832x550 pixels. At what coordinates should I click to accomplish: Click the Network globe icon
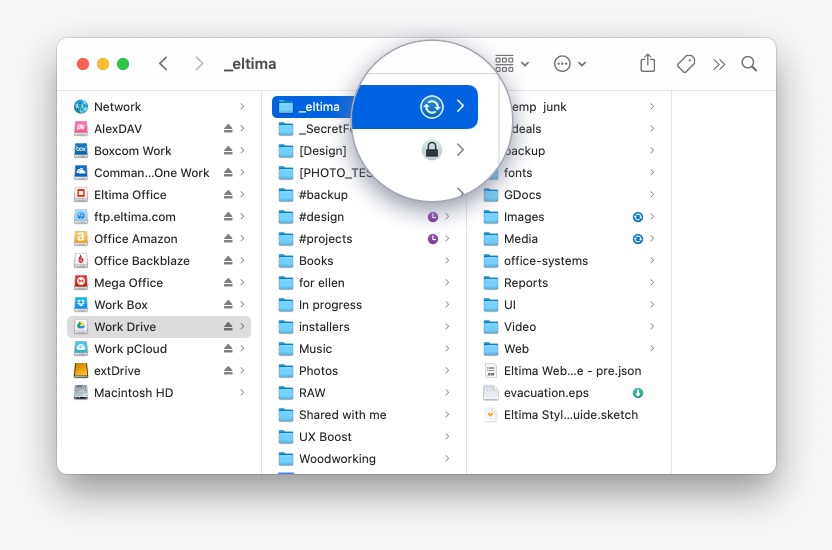(x=81, y=107)
